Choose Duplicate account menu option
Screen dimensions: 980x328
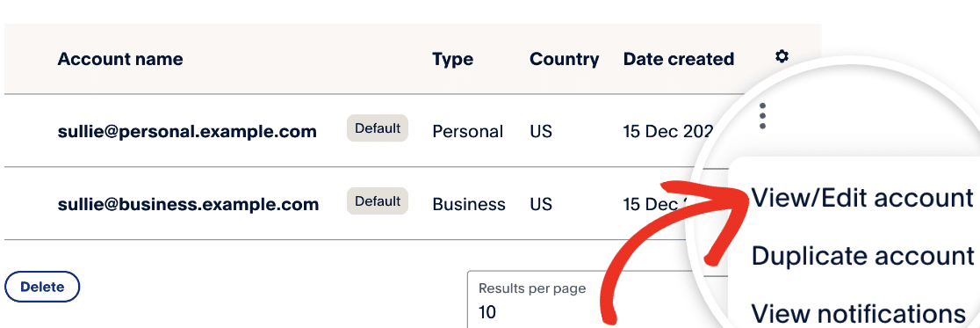[862, 255]
